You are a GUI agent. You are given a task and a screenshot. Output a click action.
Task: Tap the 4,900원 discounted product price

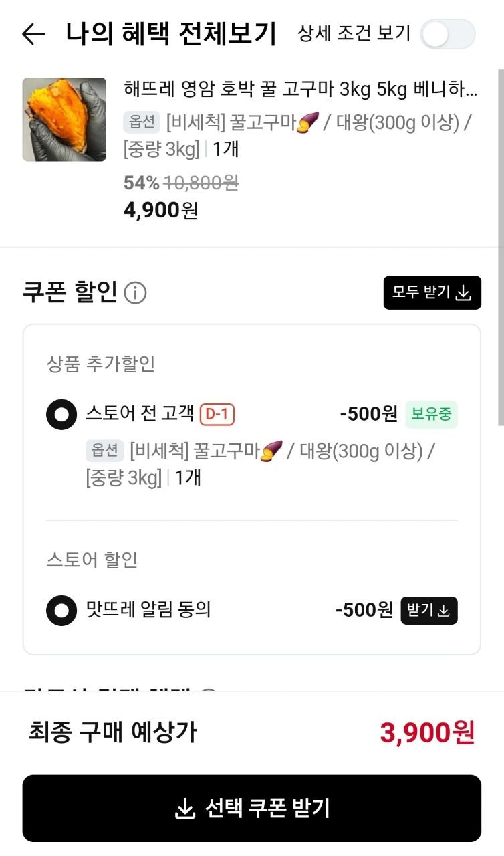coord(160,210)
